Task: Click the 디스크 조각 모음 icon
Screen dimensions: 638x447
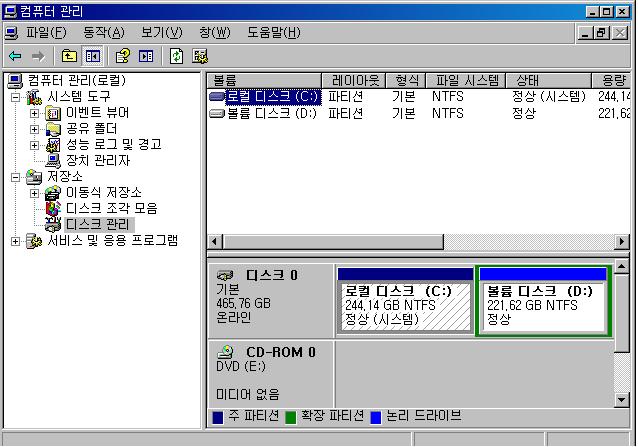Action: point(53,209)
